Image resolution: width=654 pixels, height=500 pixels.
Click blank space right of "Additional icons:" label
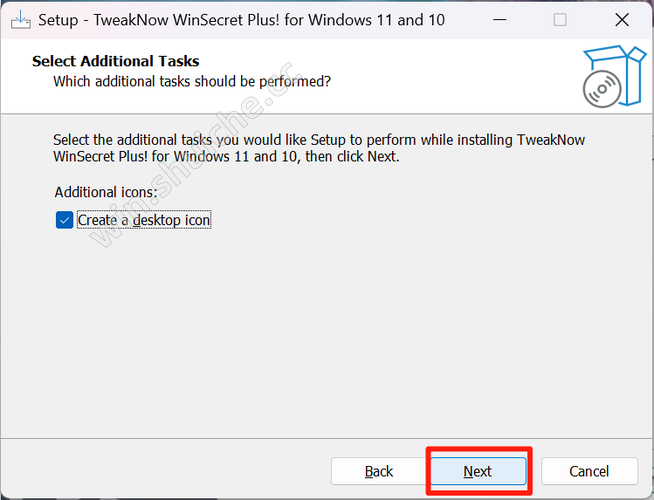350,191
